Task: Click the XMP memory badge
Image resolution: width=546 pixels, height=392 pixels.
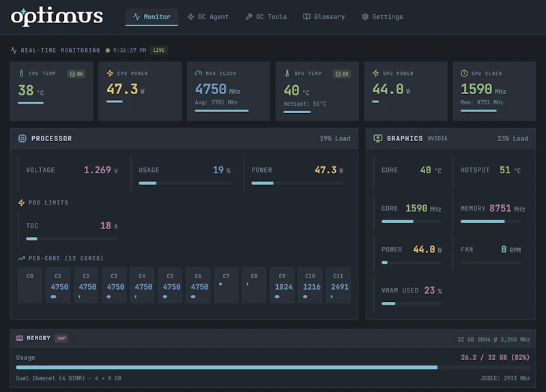Action: 61,338
